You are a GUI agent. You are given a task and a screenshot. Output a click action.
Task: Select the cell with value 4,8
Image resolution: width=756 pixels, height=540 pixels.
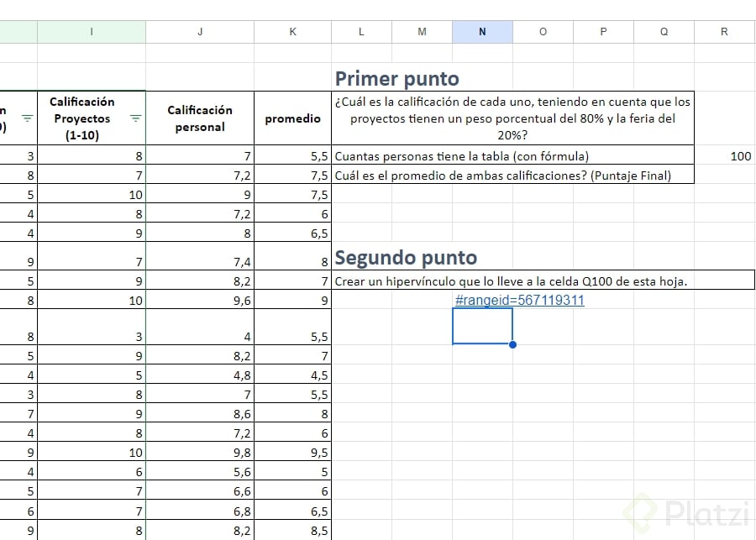200,375
